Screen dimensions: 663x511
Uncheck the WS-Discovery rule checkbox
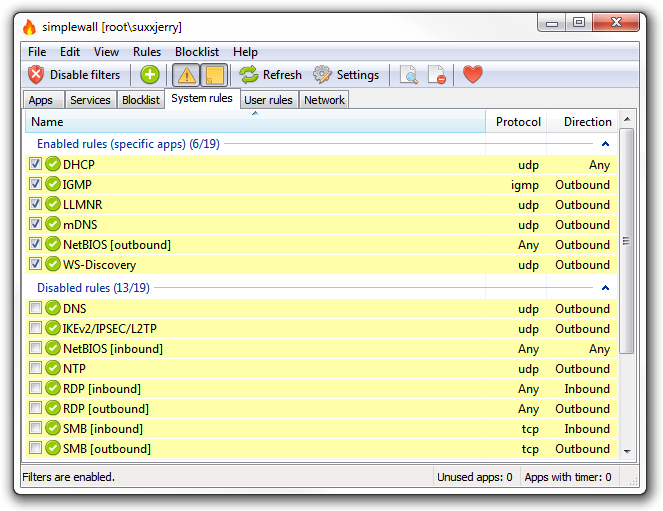[x=36, y=264]
